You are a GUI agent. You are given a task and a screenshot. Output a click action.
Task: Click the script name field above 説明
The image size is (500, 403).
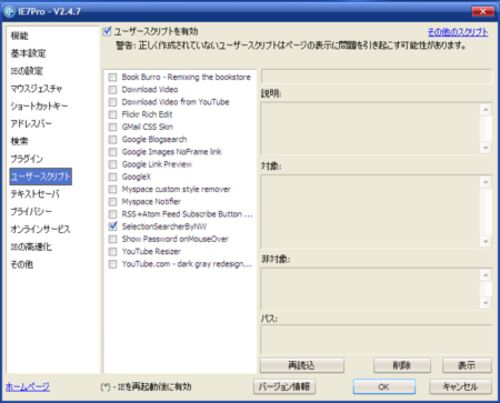[x=376, y=76]
